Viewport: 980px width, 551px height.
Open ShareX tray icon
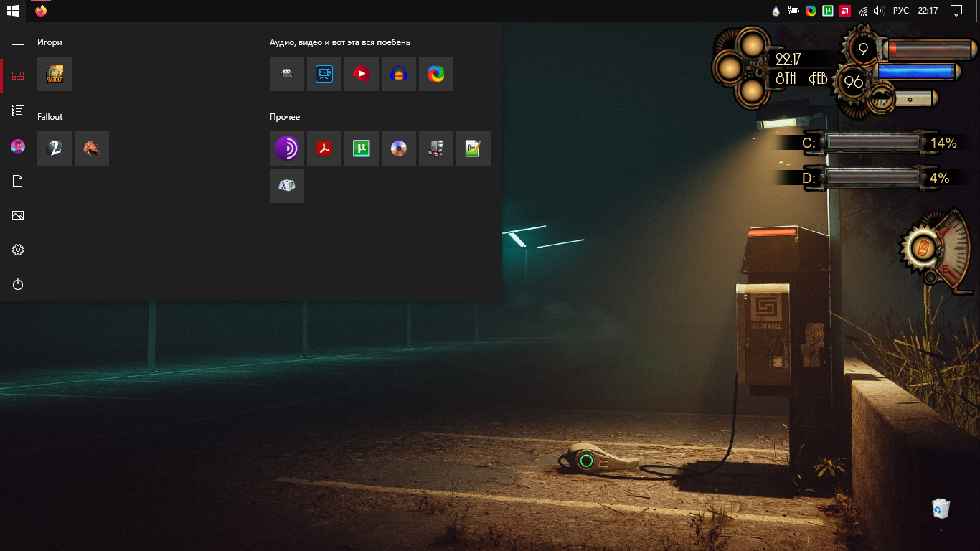pos(811,11)
